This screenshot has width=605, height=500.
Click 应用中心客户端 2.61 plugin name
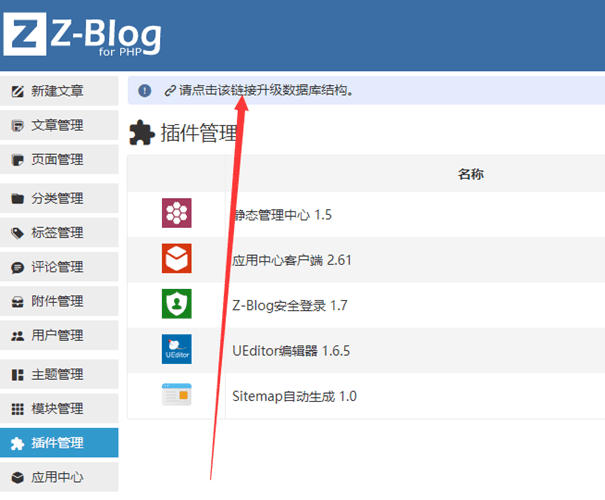292,260
